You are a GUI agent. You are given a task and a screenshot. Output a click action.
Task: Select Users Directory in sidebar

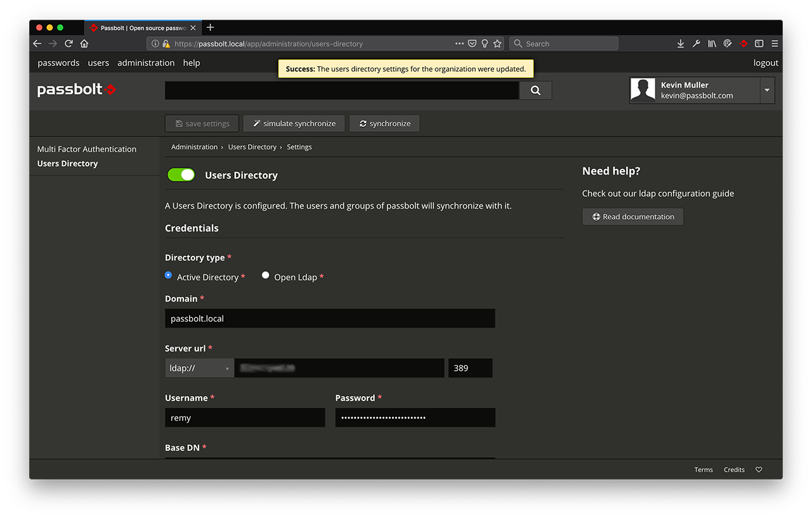[67, 163]
